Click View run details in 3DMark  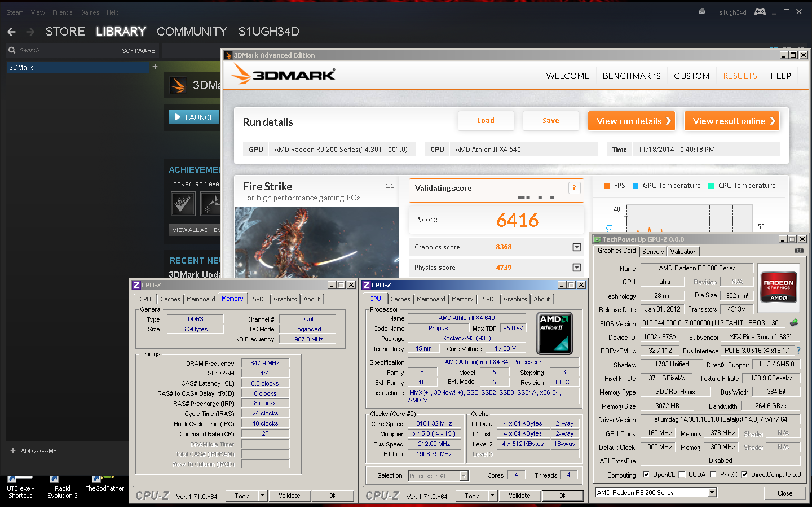[632, 121]
